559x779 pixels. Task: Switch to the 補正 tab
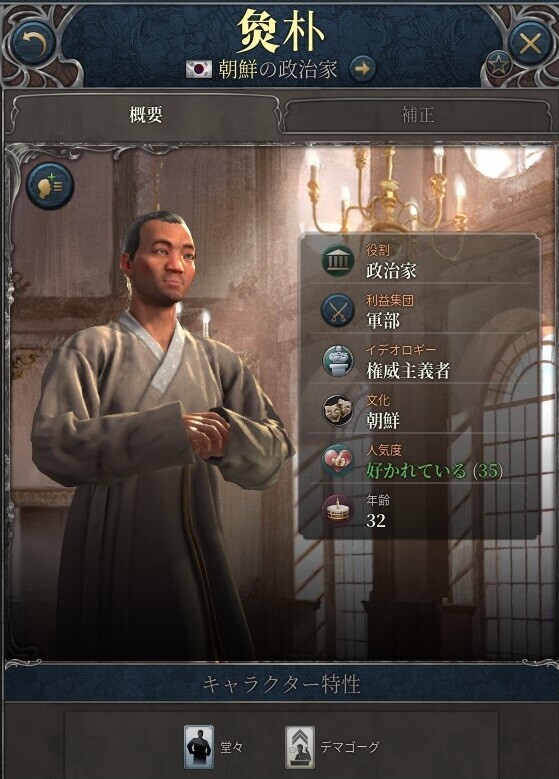pyautogui.click(x=417, y=115)
